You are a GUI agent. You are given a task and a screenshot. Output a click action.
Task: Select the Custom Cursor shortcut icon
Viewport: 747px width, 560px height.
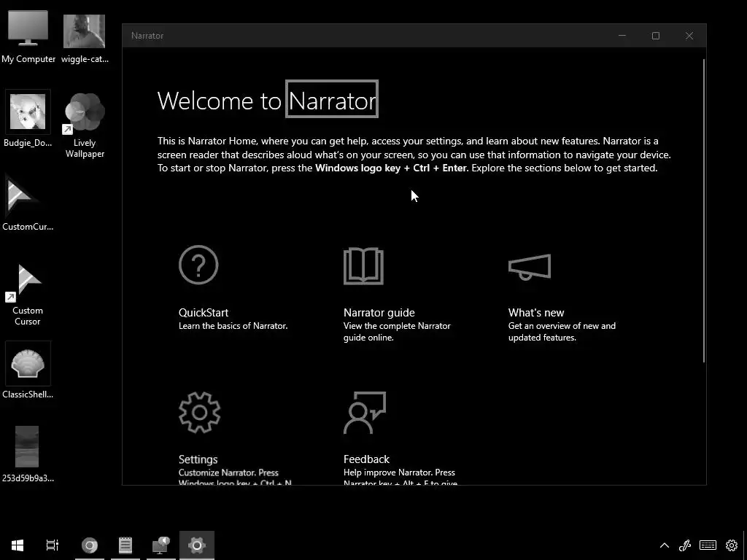click(x=28, y=295)
